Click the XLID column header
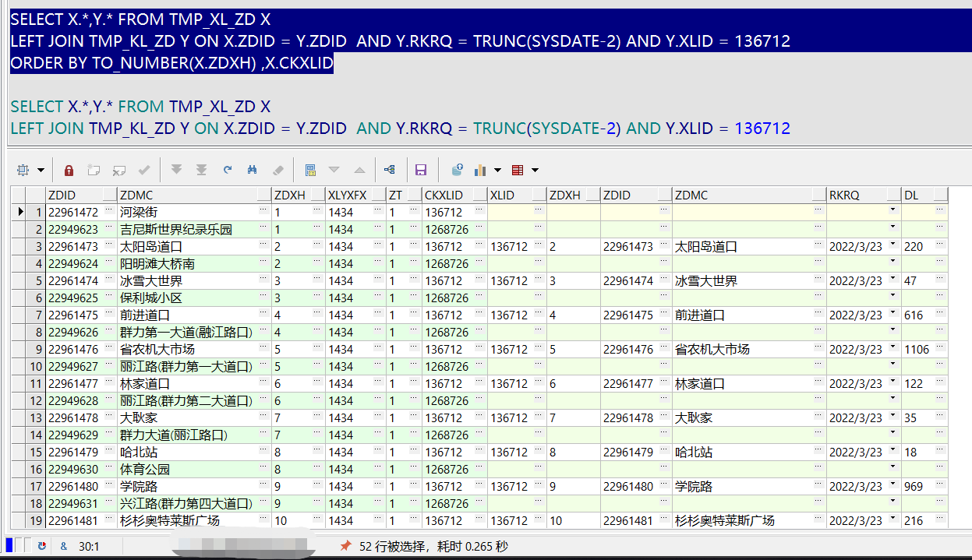 tap(517, 195)
